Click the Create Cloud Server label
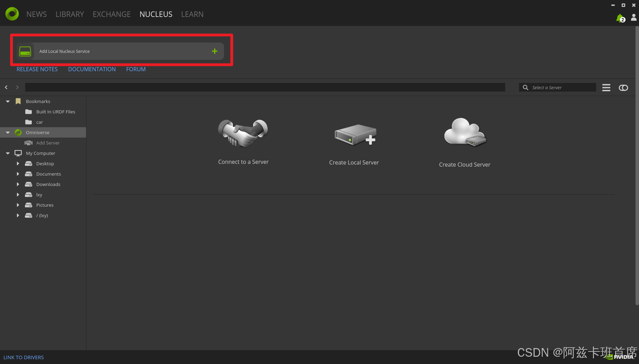The height and width of the screenshot is (364, 639). pos(465,165)
